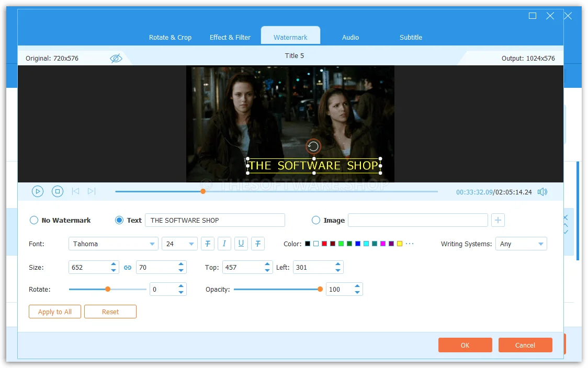
Task: Play the video preview
Action: 38,191
